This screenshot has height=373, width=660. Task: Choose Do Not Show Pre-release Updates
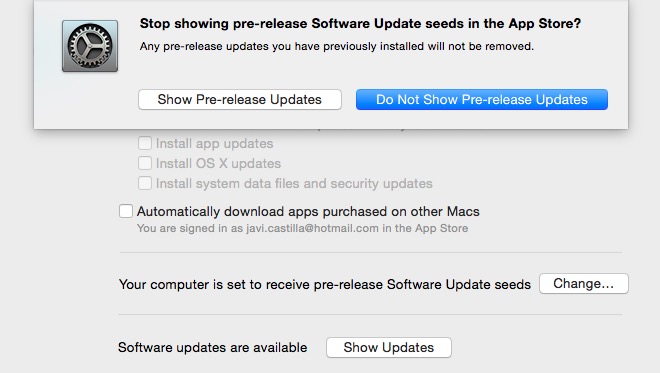click(x=482, y=99)
